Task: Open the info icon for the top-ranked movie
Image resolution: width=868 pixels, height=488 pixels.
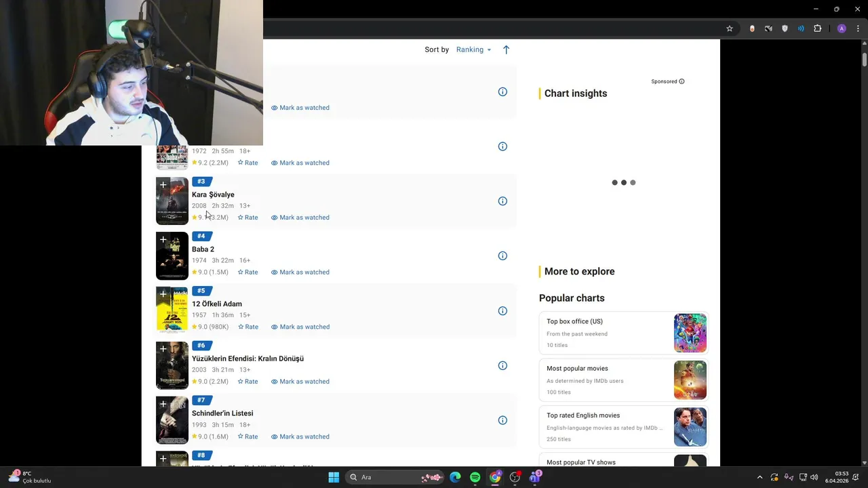Action: click(x=502, y=91)
